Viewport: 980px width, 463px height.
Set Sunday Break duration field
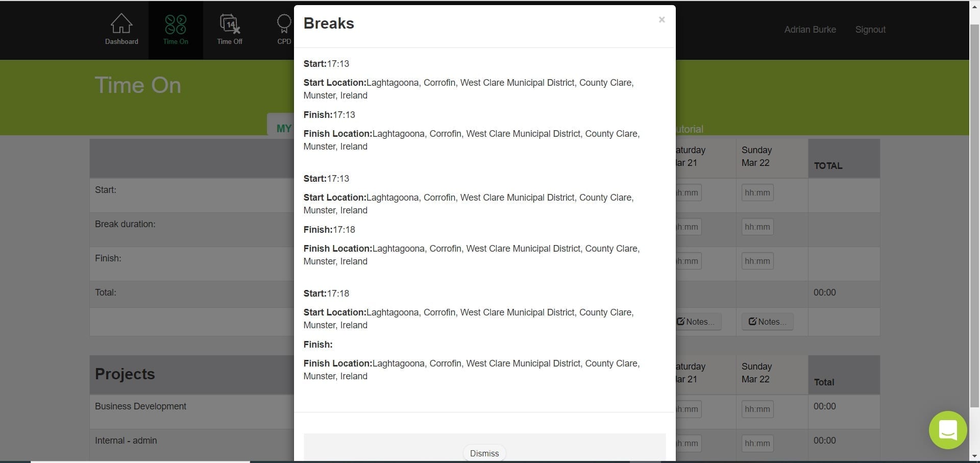[757, 227]
